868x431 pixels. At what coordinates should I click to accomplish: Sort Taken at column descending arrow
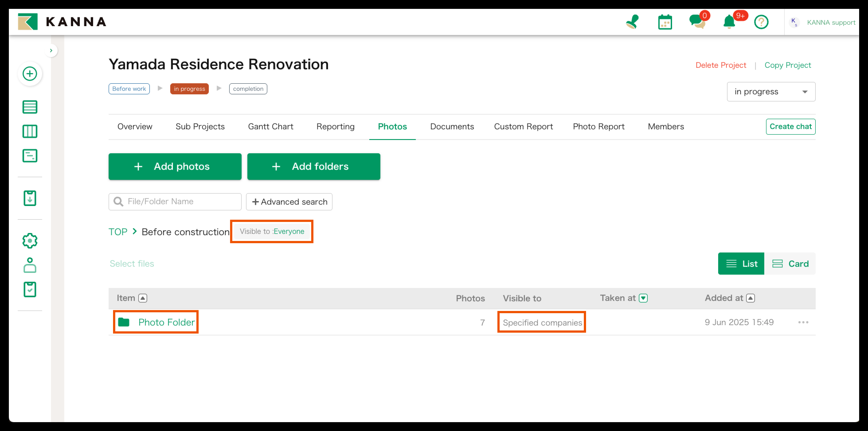point(643,298)
